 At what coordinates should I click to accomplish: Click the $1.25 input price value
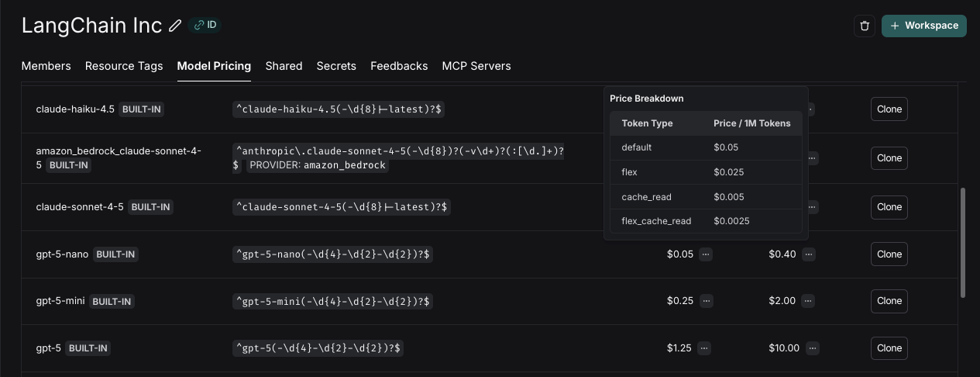tap(679, 348)
